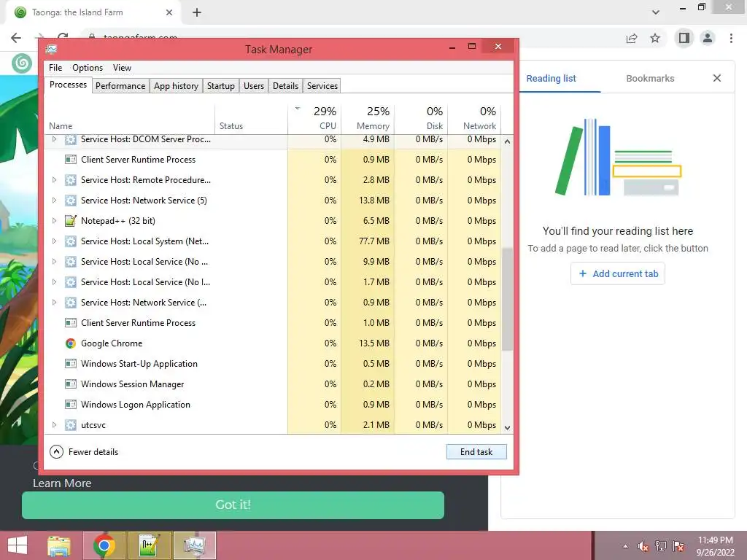Click the Service Host: Local System gear icon
This screenshot has width=747, height=560.
point(71,241)
